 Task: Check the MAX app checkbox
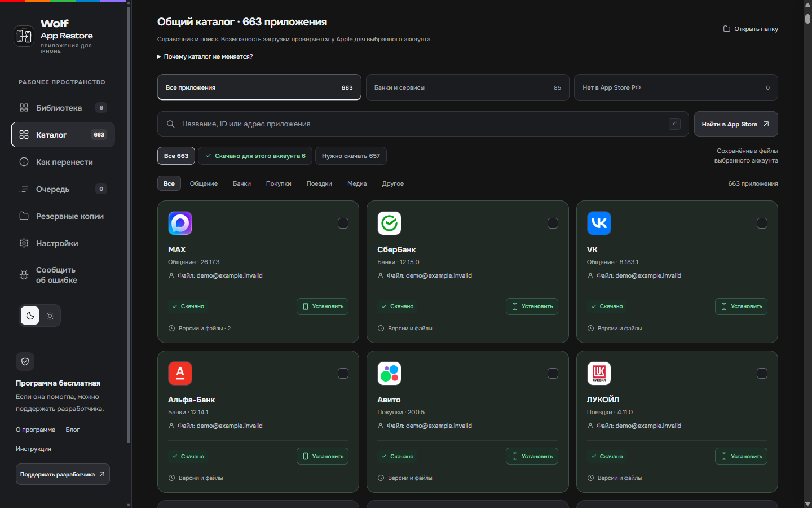click(x=343, y=224)
